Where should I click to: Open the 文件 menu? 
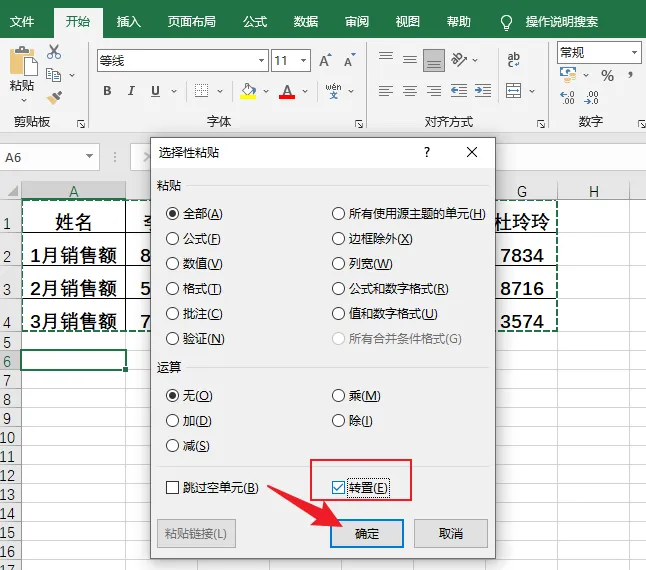click(x=22, y=21)
